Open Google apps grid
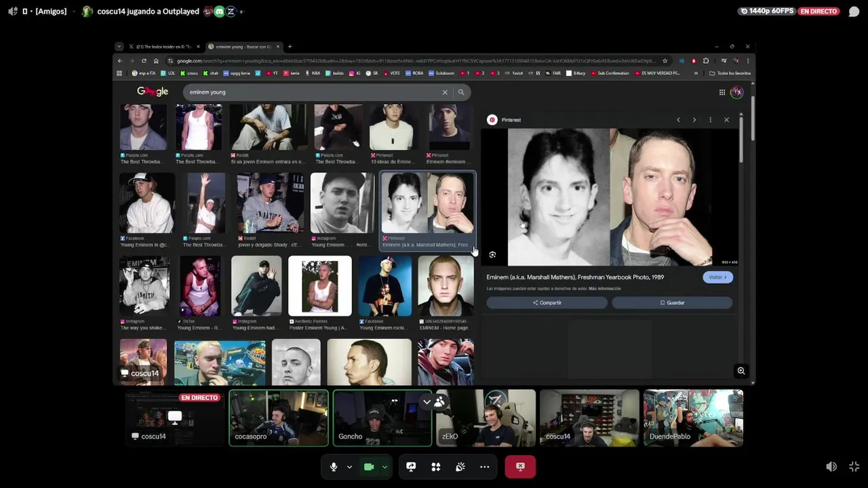 click(722, 92)
